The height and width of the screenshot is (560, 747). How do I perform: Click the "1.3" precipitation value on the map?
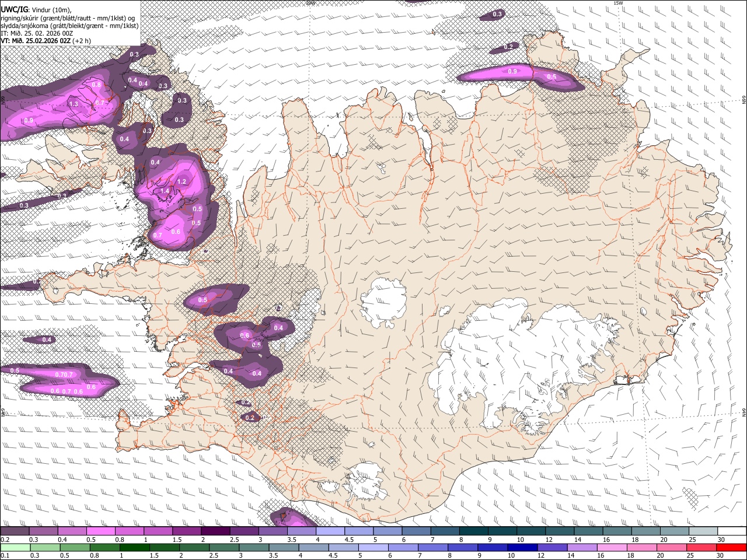click(x=74, y=104)
